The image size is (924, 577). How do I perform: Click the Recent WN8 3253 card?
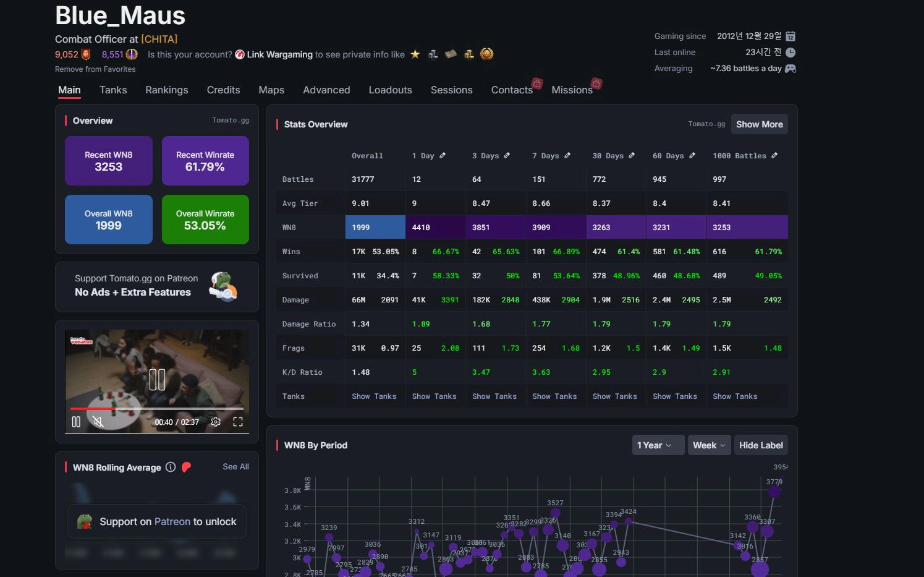click(x=109, y=161)
